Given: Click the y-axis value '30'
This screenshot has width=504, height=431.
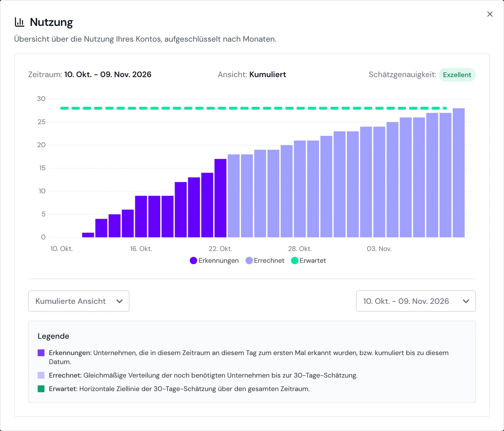Looking at the screenshot, I should (41, 99).
